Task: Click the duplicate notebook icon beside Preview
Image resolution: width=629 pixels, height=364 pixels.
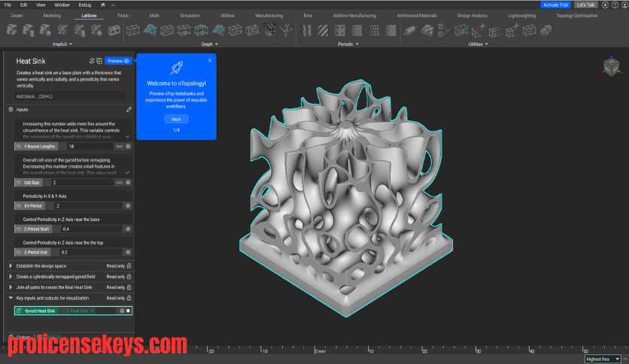Action: [99, 61]
